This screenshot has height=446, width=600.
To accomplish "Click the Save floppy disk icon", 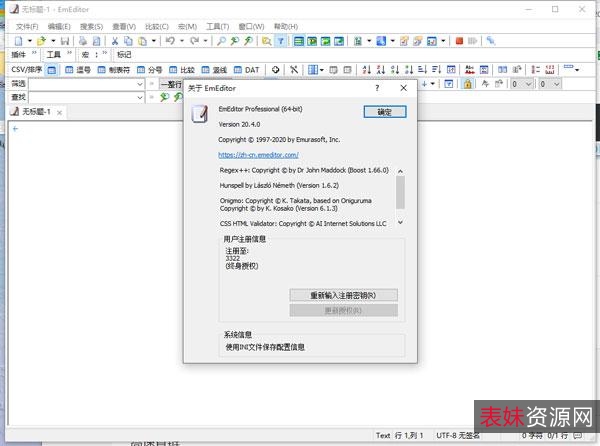I will [x=65, y=41].
